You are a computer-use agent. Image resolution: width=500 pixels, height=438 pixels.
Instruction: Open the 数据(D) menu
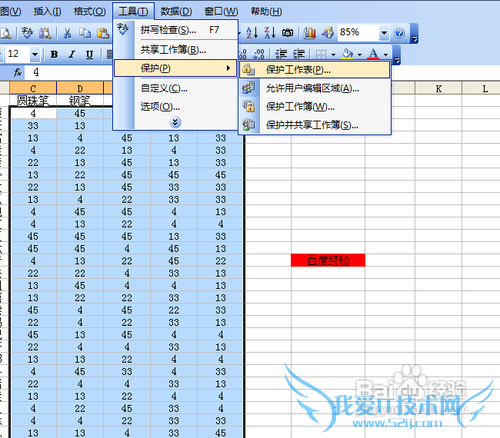tap(176, 11)
